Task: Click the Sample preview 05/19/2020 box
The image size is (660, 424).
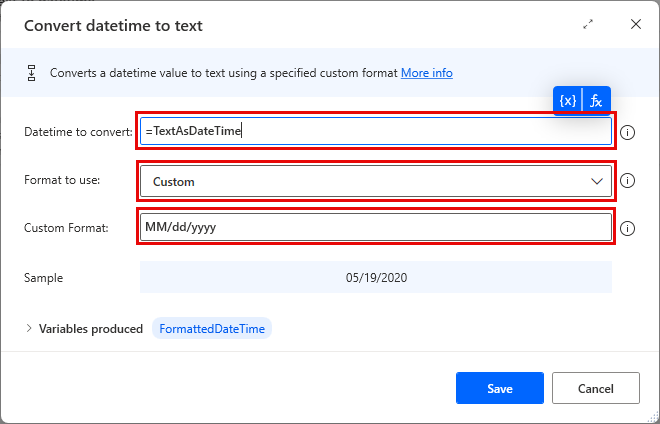Action: tap(376, 277)
